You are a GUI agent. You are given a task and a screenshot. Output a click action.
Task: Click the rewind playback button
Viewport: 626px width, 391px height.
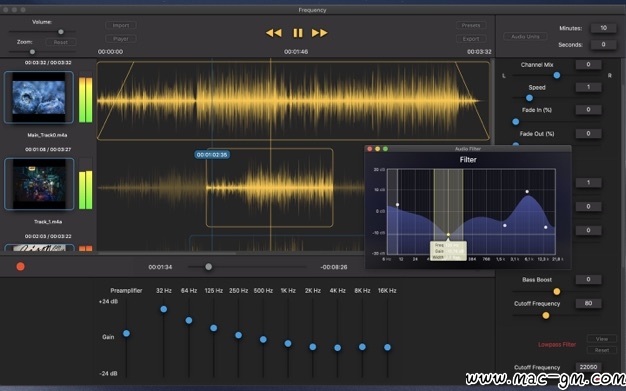pyautogui.click(x=273, y=33)
